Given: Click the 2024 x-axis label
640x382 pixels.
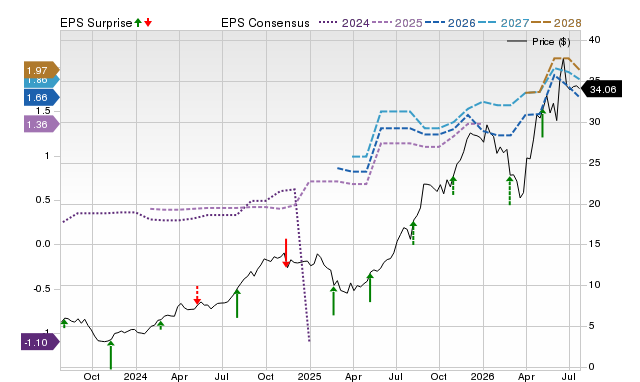Looking at the screenshot, I should click(136, 376).
